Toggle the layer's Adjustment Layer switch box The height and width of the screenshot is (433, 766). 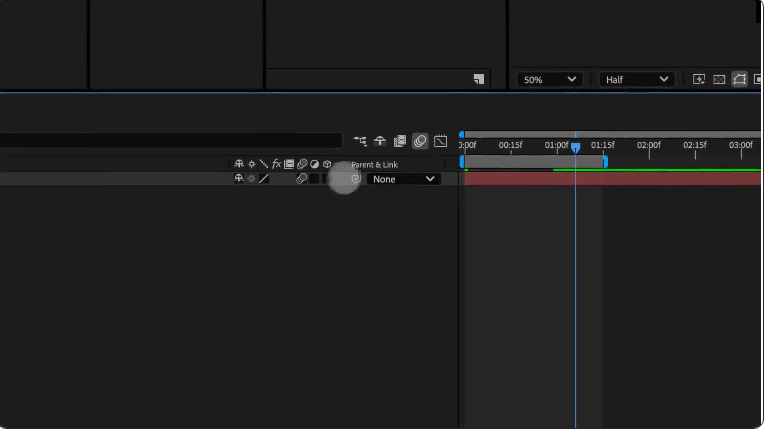click(x=314, y=179)
